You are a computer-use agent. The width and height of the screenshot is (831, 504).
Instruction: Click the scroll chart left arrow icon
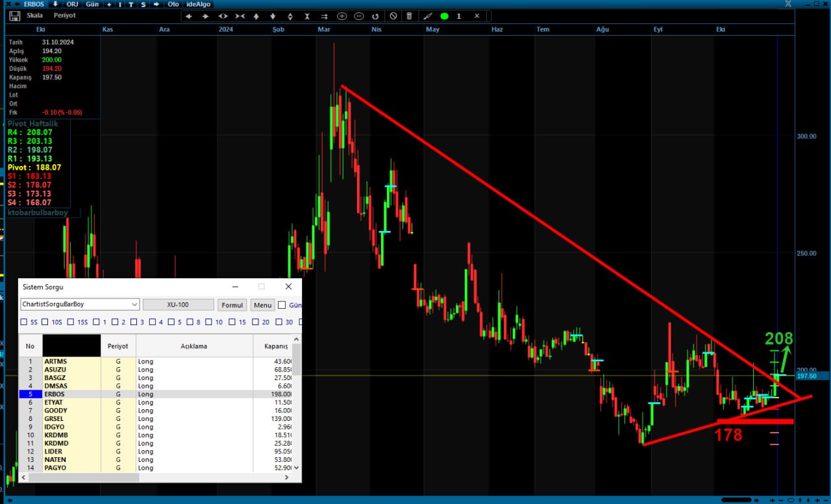[x=189, y=16]
